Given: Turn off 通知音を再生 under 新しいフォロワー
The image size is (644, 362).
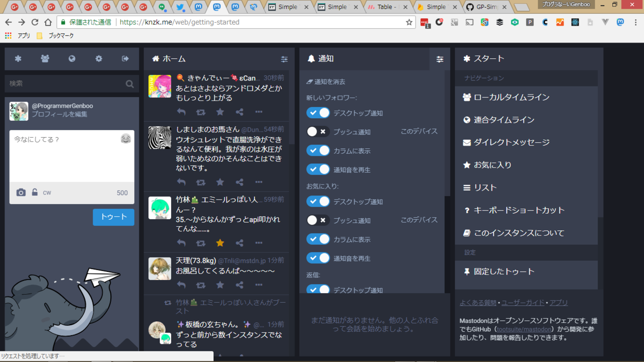Looking at the screenshot, I should click(x=318, y=169).
